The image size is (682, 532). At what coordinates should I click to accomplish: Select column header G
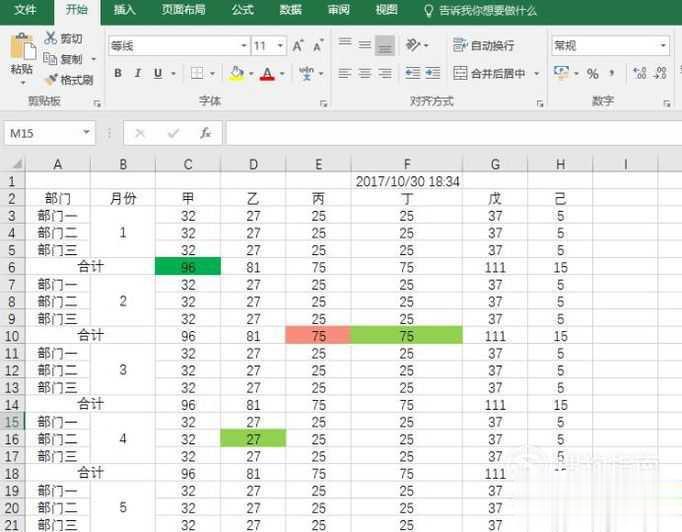click(x=495, y=164)
